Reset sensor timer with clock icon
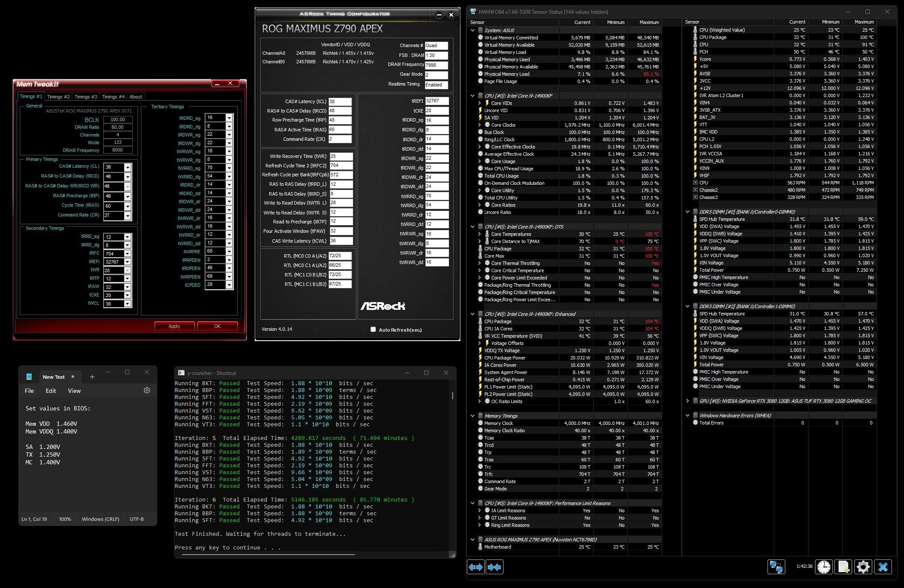 [823, 567]
